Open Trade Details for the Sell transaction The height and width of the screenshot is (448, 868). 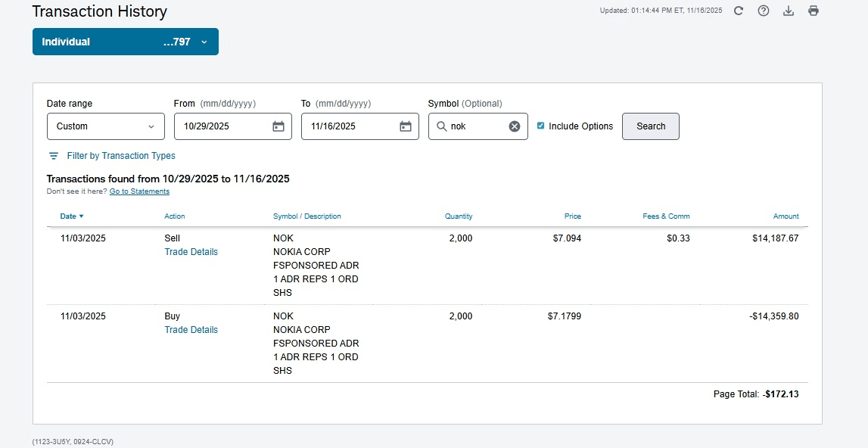click(x=191, y=252)
